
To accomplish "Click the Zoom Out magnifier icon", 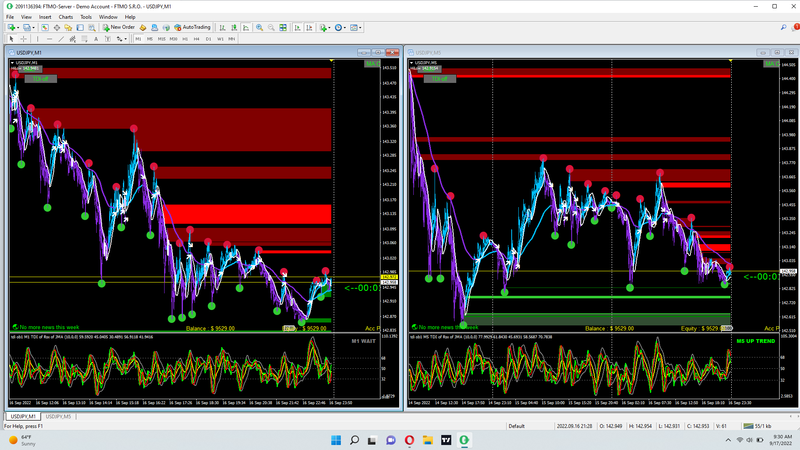I will (271, 28).
